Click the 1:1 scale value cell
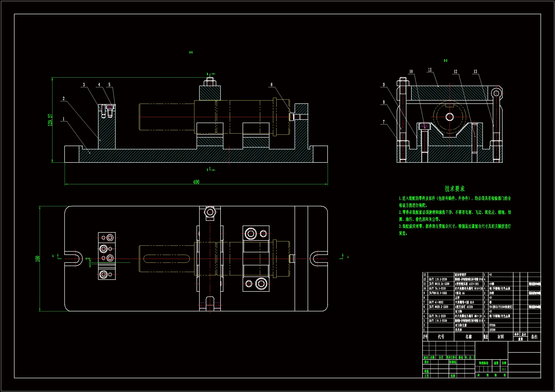The image size is (555, 392). [504, 369]
